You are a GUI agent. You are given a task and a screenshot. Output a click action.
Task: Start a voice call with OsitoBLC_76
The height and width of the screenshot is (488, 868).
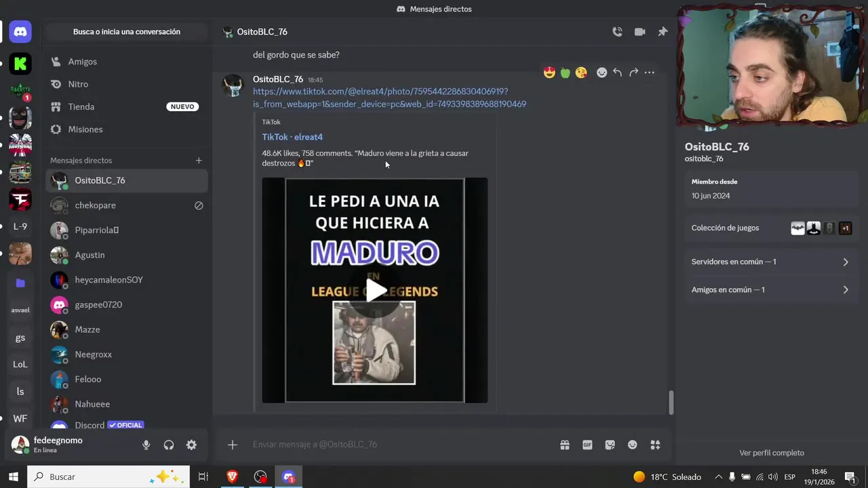click(x=617, y=32)
